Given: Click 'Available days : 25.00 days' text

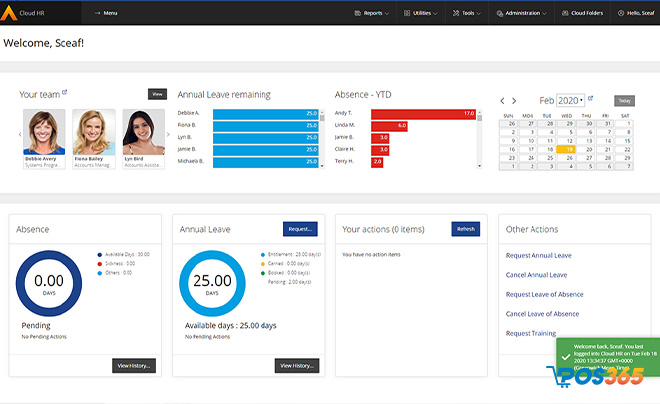Looking at the screenshot, I should point(230,325).
